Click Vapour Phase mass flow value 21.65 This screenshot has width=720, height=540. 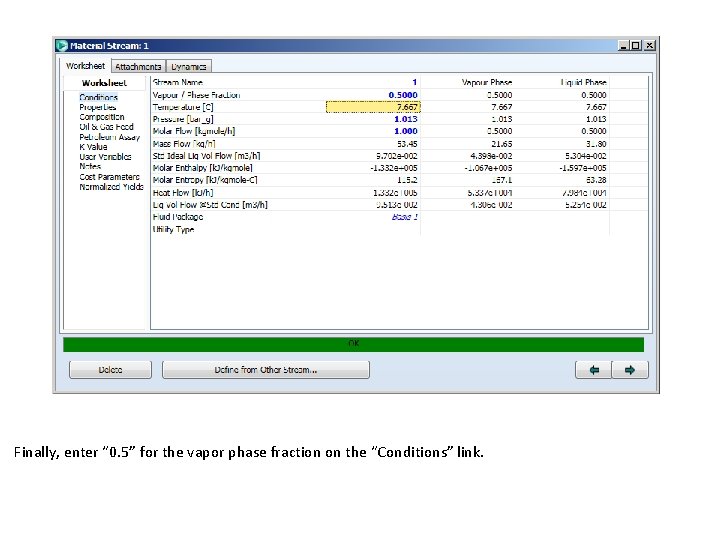click(501, 144)
